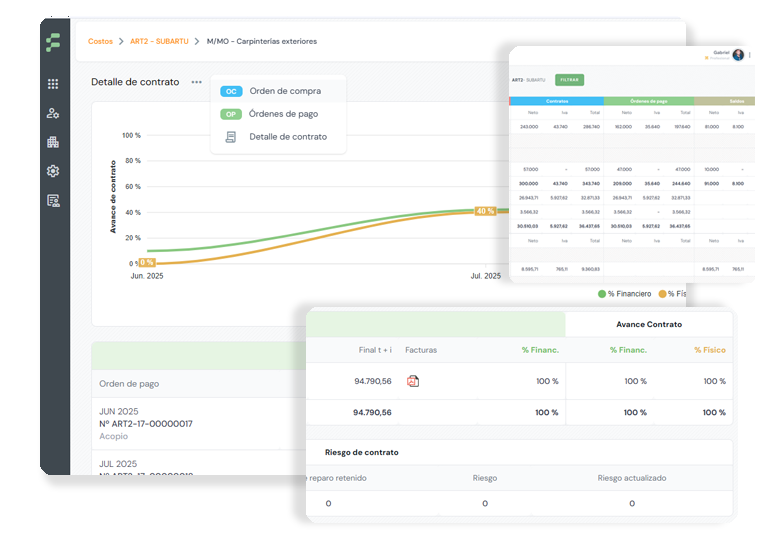Click the report user icon in sidebar
Image resolution: width=770 pixels, height=534 pixels.
[53, 200]
